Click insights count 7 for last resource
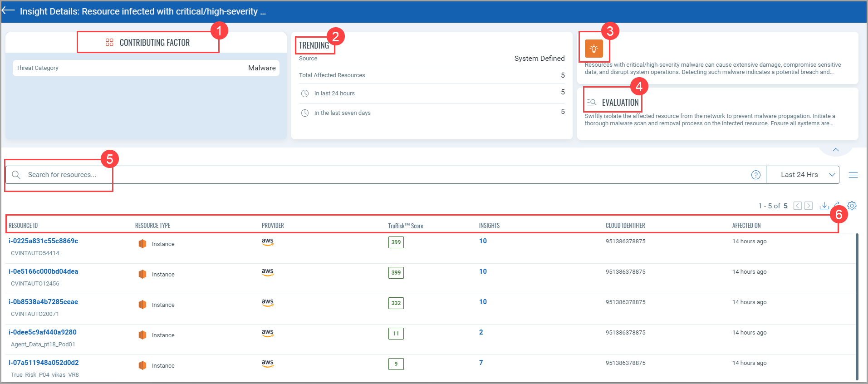 click(x=481, y=363)
